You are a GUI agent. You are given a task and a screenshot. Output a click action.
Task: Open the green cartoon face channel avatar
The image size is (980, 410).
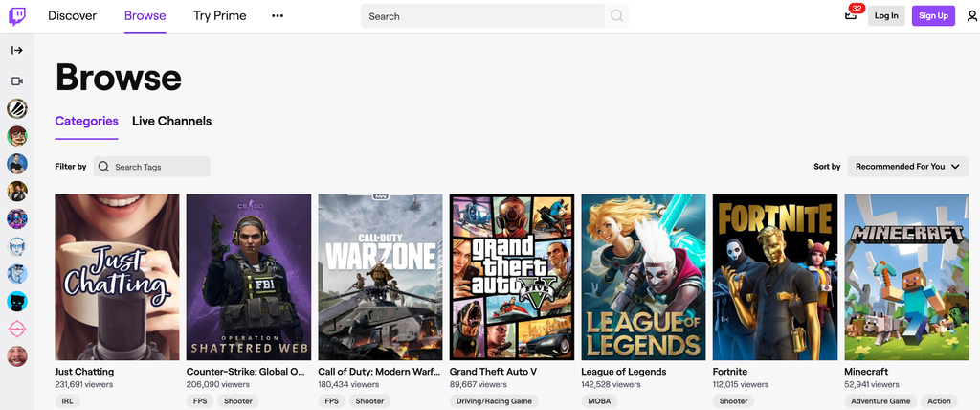(17, 136)
